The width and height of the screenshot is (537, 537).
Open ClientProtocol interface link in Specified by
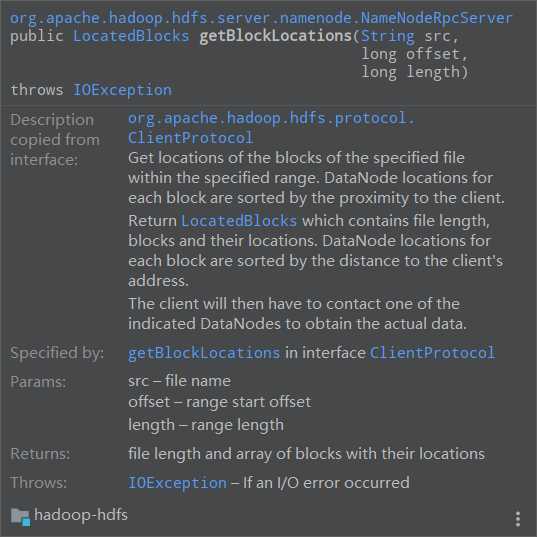click(x=432, y=352)
